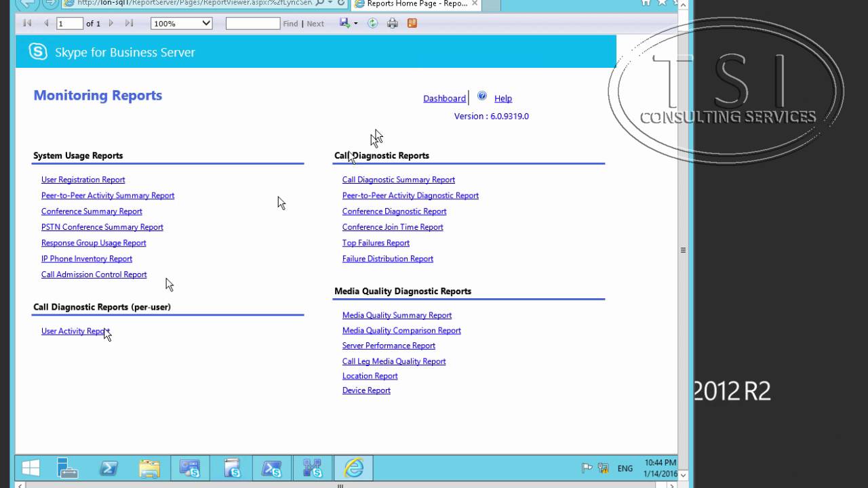
Task: Click the Find link in toolbar
Action: coord(290,24)
